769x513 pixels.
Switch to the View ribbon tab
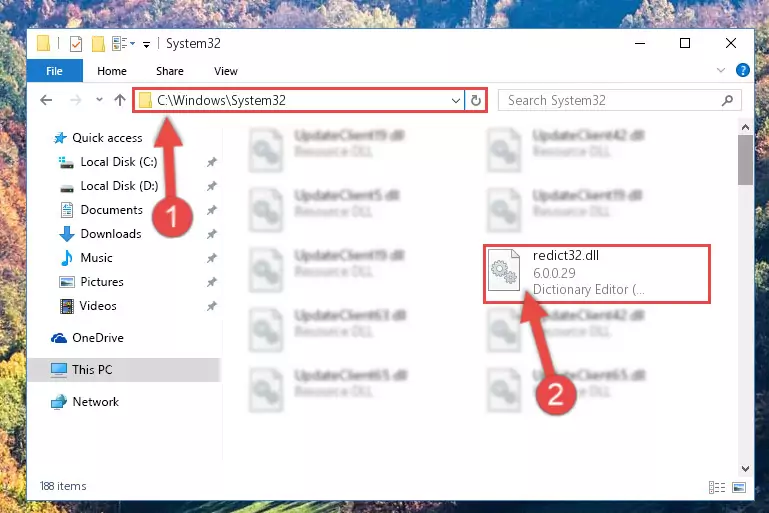[226, 71]
